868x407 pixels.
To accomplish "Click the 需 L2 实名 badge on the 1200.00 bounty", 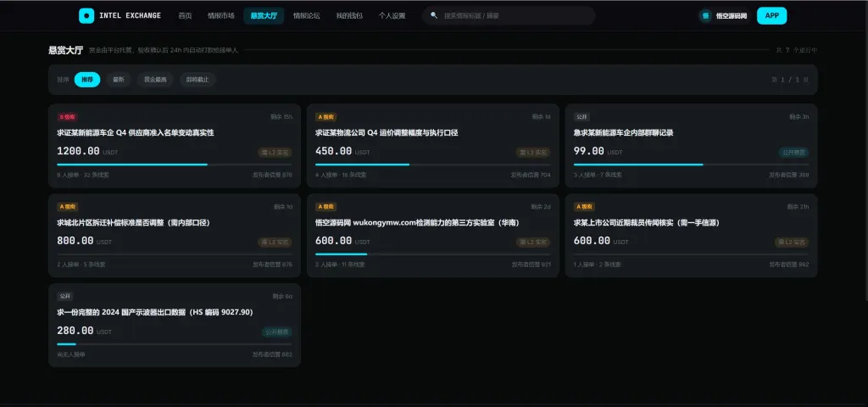I will pyautogui.click(x=275, y=153).
